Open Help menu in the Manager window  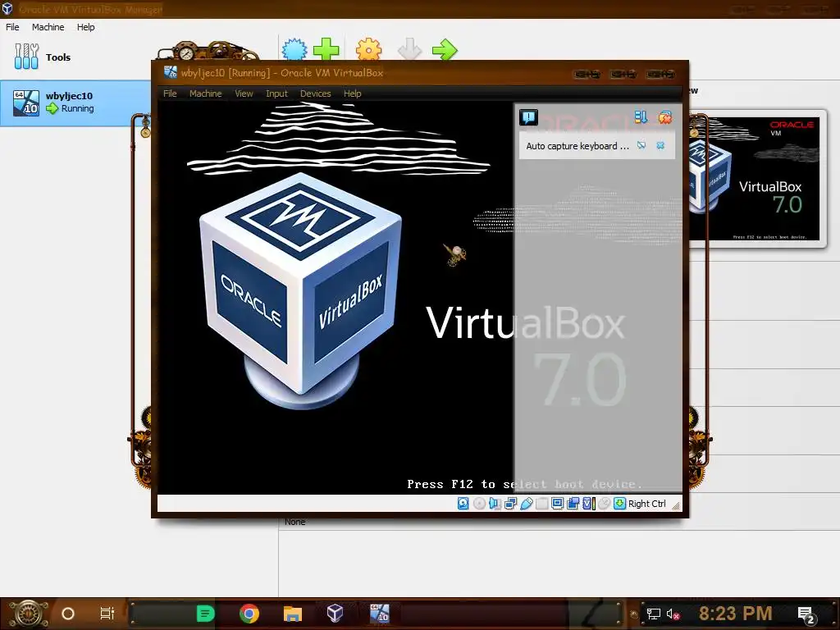[x=85, y=27]
